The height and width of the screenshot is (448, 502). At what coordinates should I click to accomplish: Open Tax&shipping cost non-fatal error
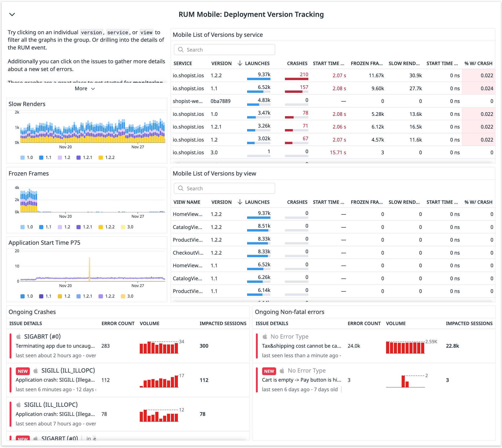point(374,346)
